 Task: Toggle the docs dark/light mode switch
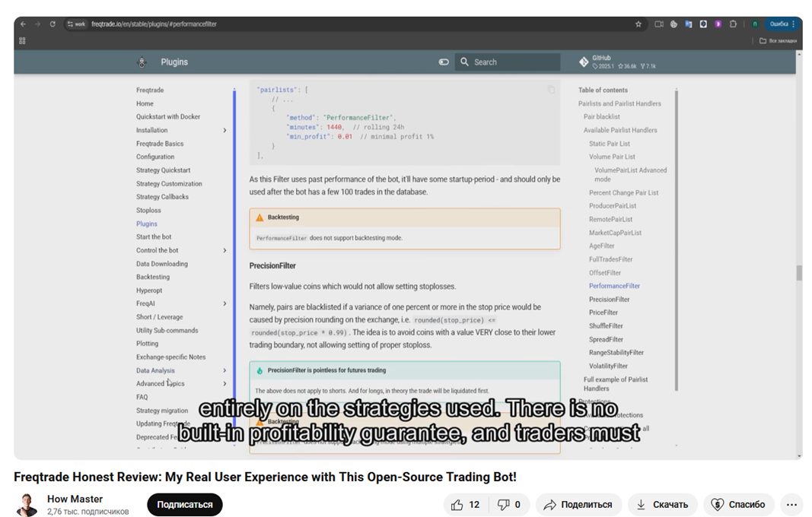tap(444, 62)
